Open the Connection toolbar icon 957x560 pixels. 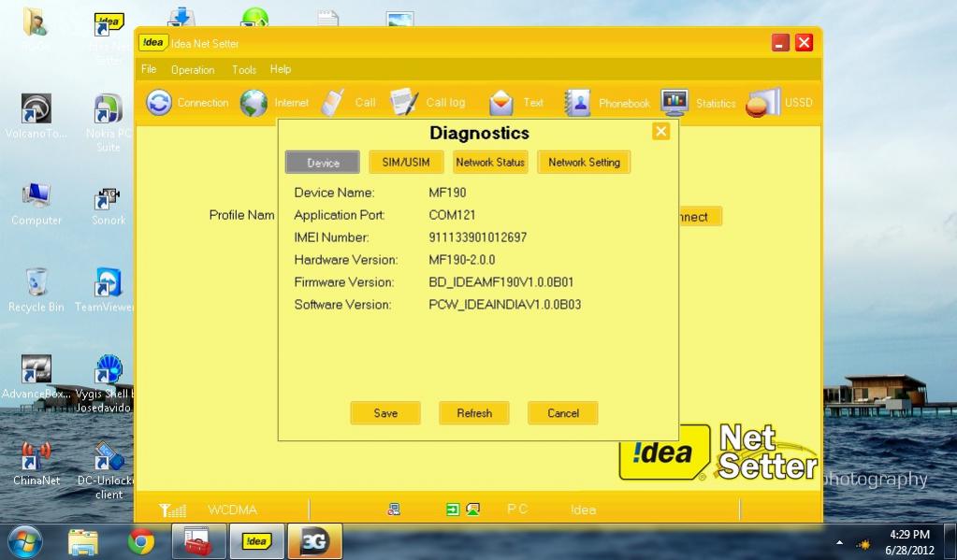click(x=160, y=103)
